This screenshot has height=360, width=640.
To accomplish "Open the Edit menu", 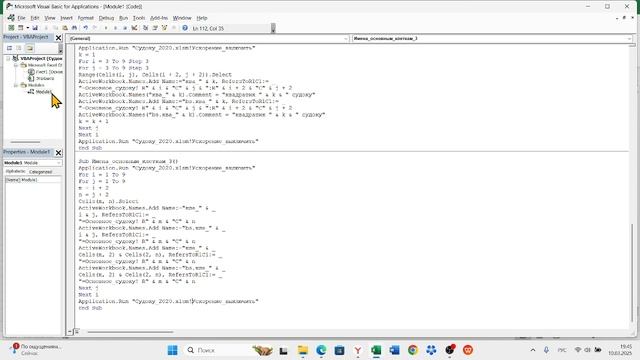I will point(35,18).
